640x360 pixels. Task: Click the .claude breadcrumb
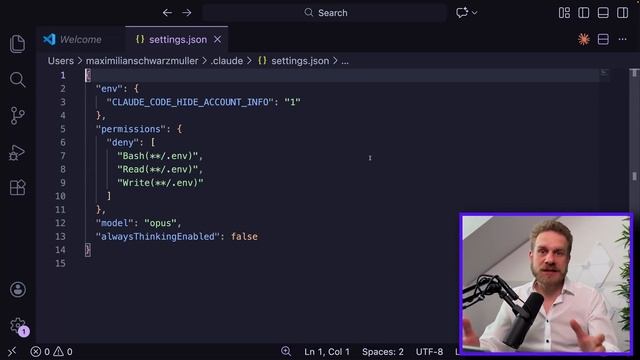click(227, 61)
